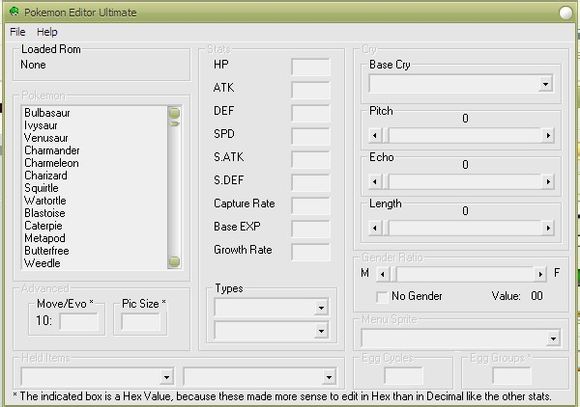
Task: Click the Pitch slider right arrow
Action: 548,135
